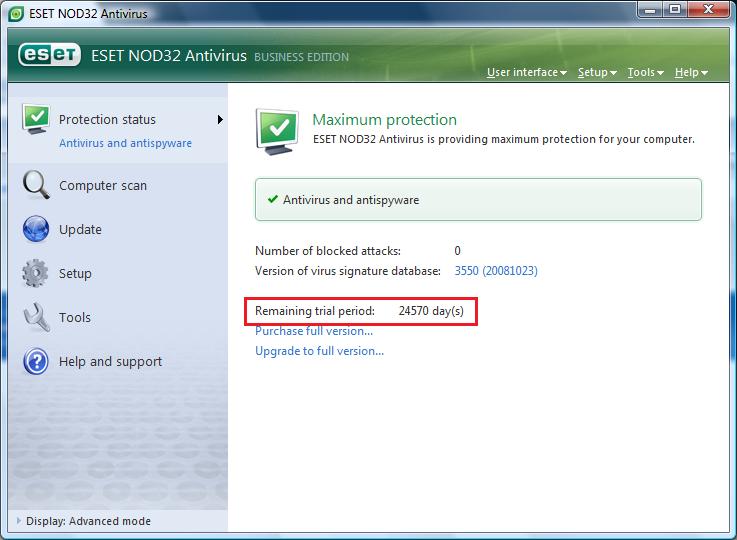Click the Setup gear icon
Screen dimensions: 737x540
[x=35, y=273]
